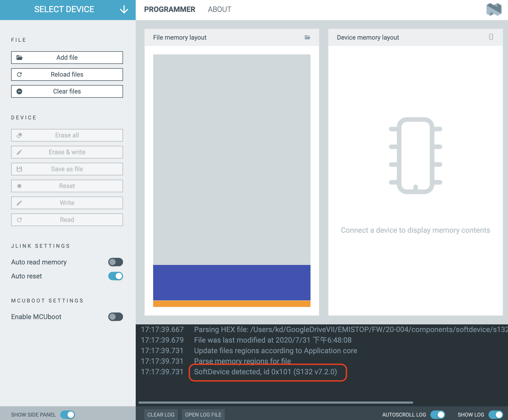Click the Reload files refresh icon
The image size is (508, 420).
click(x=20, y=74)
